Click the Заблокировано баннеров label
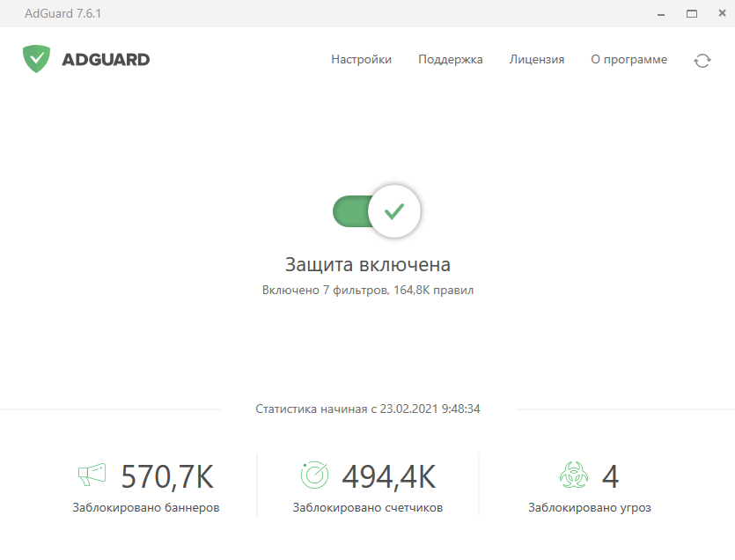The image size is (735, 560). point(146,508)
